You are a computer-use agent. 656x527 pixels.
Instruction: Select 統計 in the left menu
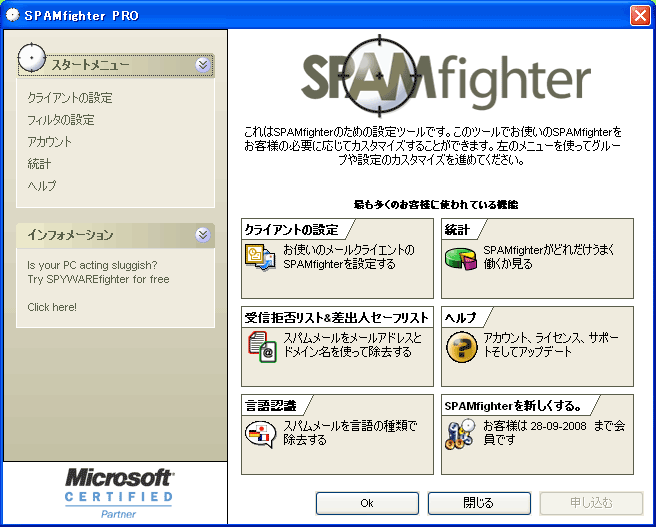pyautogui.click(x=39, y=164)
